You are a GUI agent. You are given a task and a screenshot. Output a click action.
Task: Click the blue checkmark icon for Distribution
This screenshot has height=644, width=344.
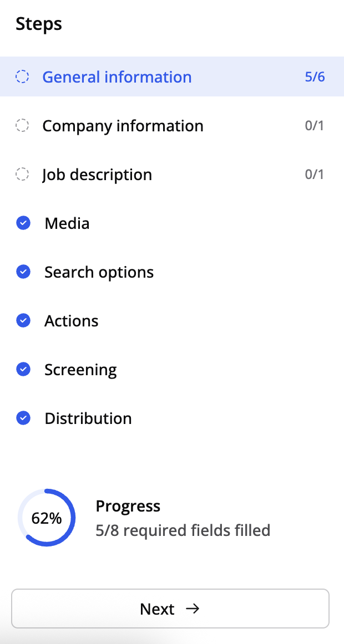click(x=23, y=418)
